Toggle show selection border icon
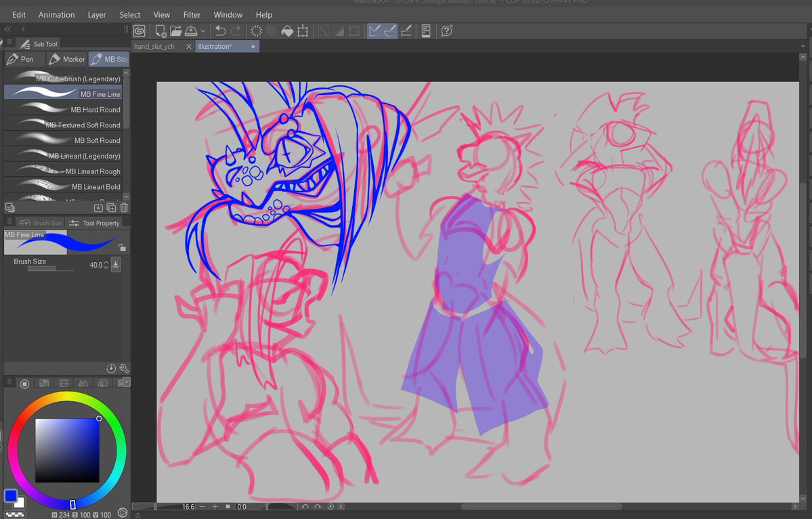The height and width of the screenshot is (519, 812). [354, 31]
